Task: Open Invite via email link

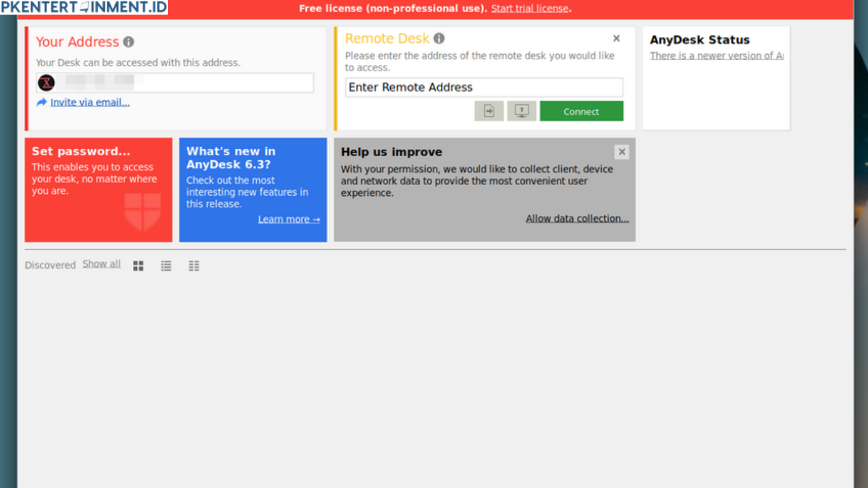Action: 90,102
